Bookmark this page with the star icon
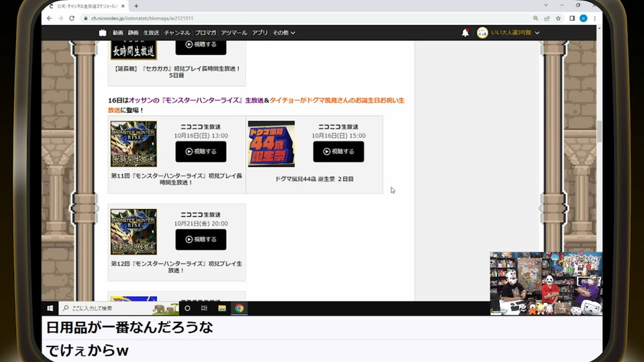This screenshot has width=644, height=362. tap(558, 19)
